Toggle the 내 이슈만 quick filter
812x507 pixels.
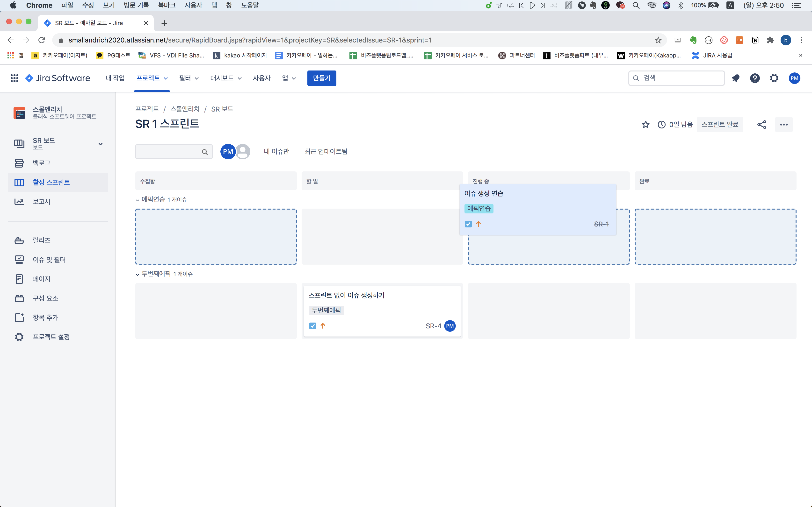276,152
